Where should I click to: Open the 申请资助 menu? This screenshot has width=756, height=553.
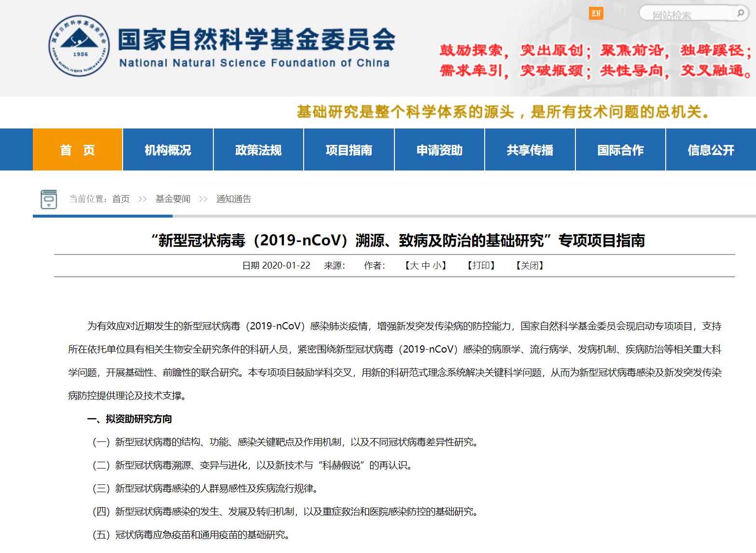coord(439,150)
